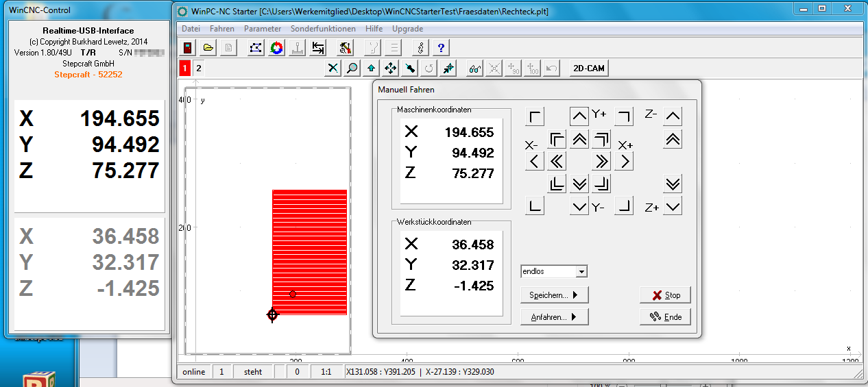The image size is (868, 387).
Task: Click 'Stepcraft - 52252' in WinCNC-Control window
Action: pyautogui.click(x=88, y=74)
